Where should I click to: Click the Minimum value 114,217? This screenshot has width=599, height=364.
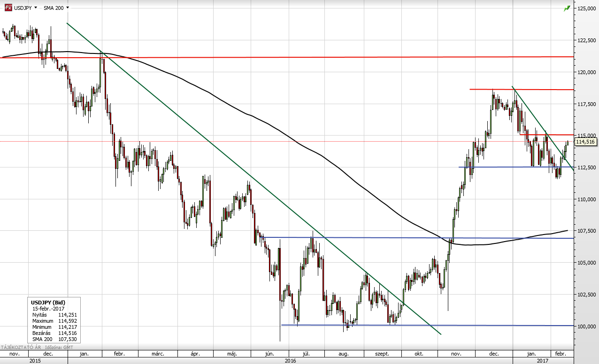[x=67, y=327]
